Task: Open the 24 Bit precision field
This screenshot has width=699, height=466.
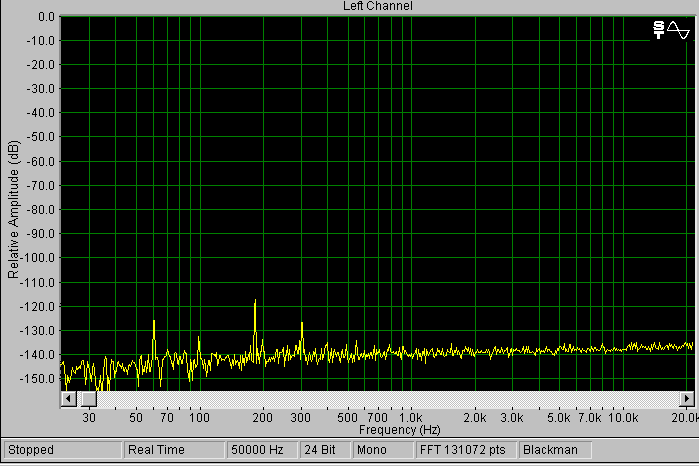Action: pyautogui.click(x=325, y=450)
